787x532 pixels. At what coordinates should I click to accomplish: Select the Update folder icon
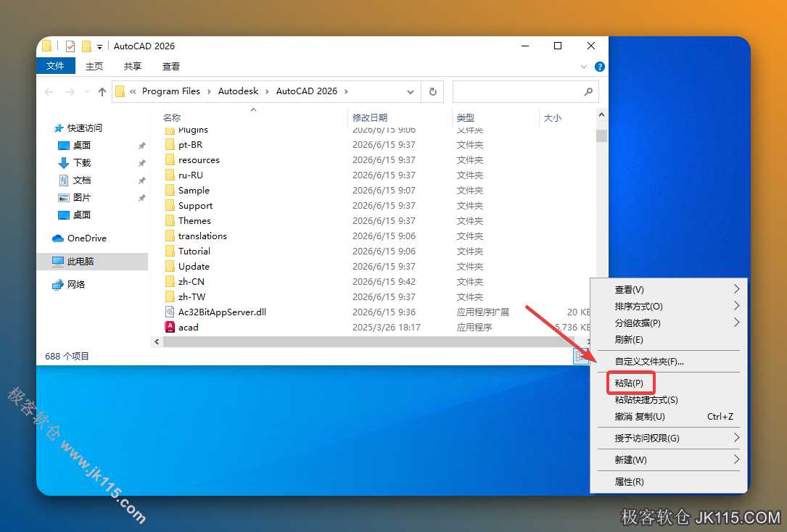[170, 266]
